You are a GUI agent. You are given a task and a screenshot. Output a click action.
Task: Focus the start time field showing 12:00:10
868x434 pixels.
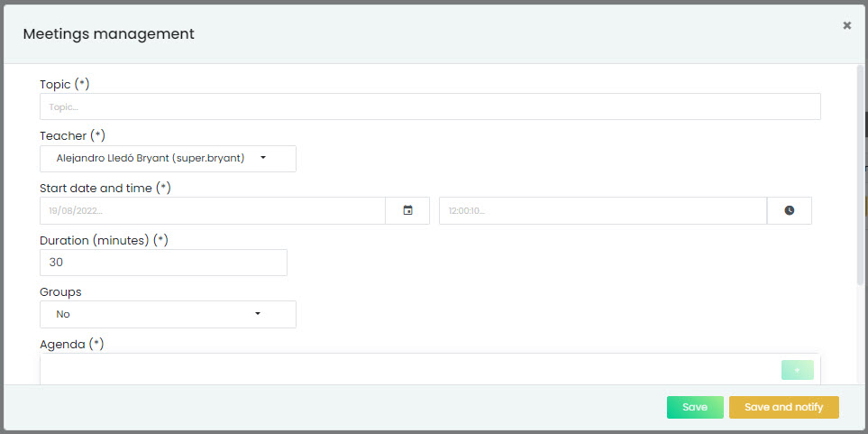[x=602, y=210]
